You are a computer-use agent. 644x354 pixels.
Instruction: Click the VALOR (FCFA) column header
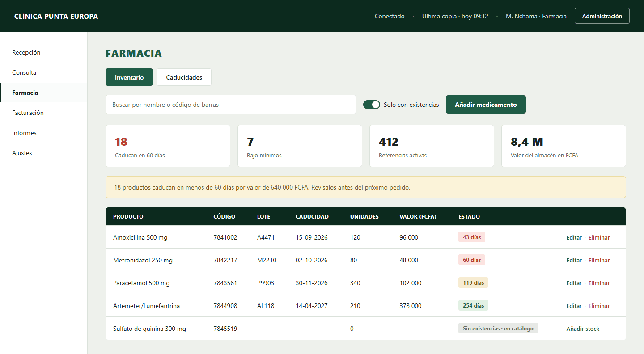pos(418,216)
